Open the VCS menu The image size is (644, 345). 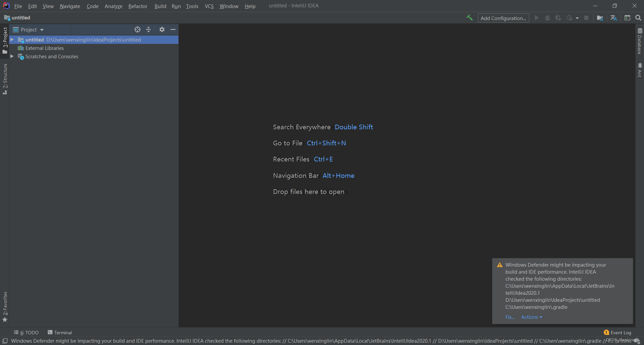pos(209,6)
